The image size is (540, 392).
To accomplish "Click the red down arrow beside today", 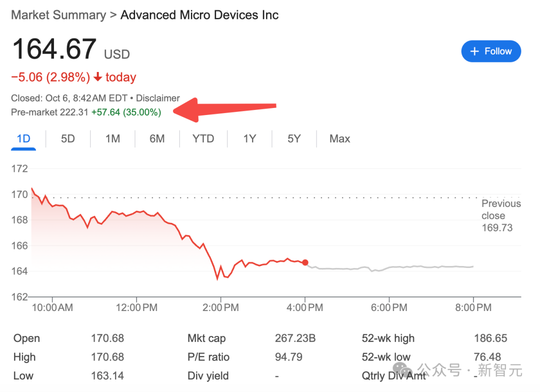I will click(x=98, y=77).
